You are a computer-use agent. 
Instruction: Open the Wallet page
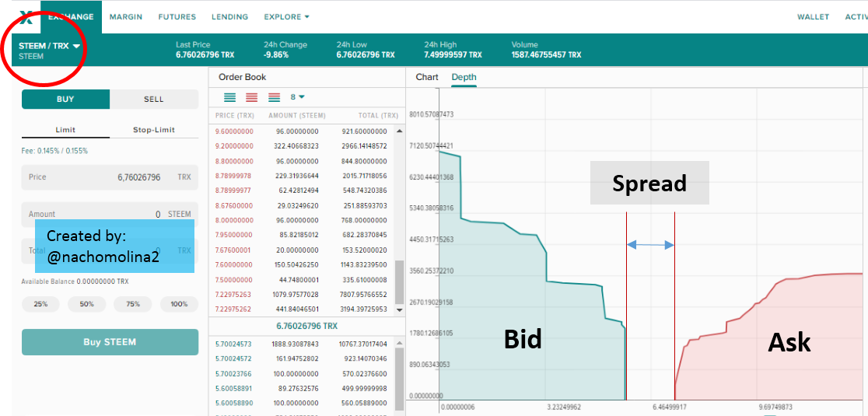pos(814,17)
